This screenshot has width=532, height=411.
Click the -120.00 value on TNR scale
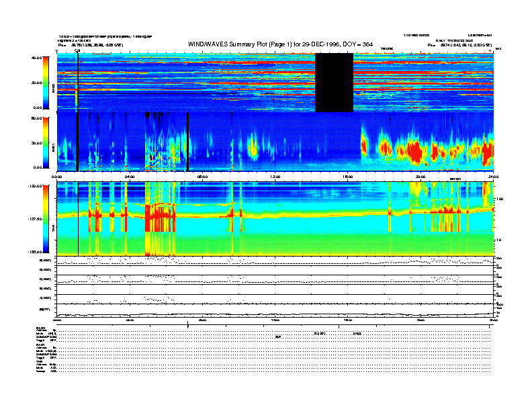(x=35, y=186)
